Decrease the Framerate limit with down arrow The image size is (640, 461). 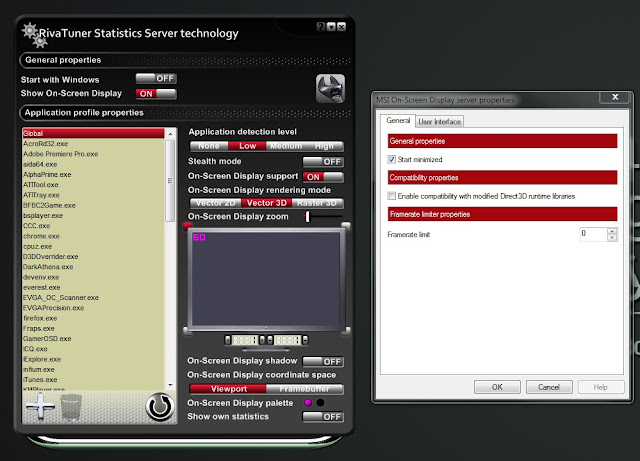click(612, 238)
